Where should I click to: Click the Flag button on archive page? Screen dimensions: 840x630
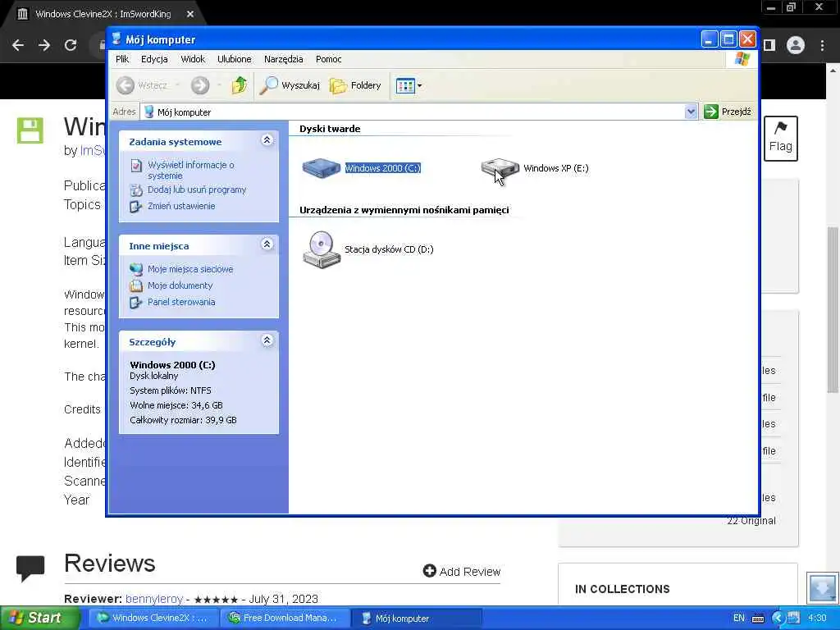point(781,138)
